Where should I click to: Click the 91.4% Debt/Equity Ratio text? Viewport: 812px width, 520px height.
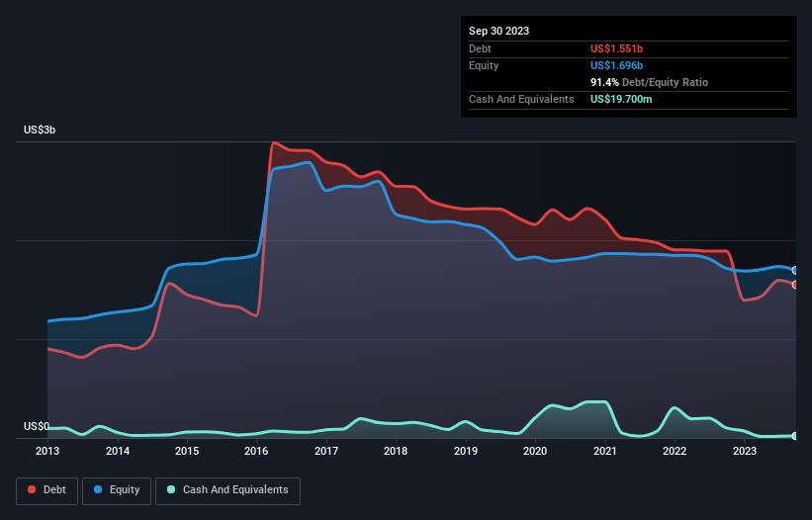click(x=649, y=82)
